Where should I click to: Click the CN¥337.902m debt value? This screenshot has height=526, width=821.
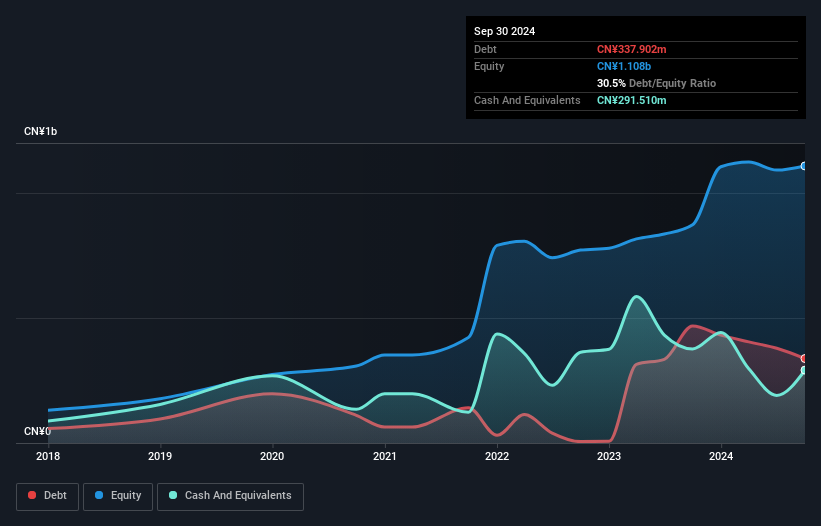click(x=631, y=49)
